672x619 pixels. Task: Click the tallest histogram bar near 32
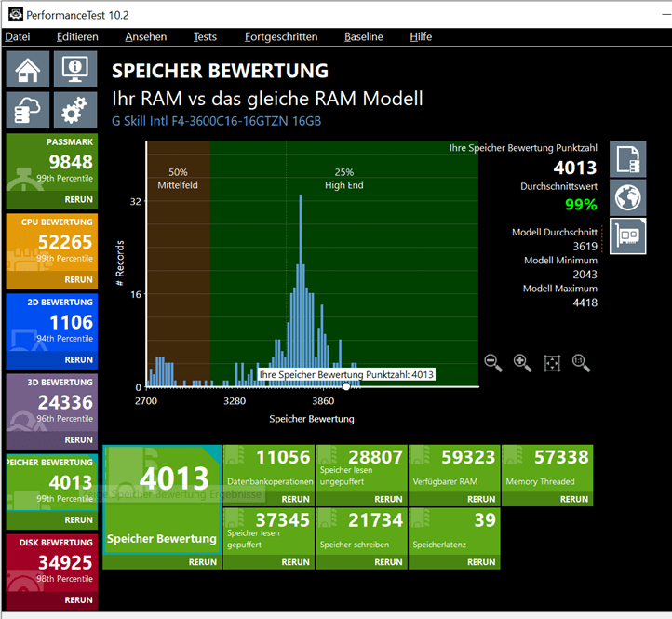click(301, 290)
